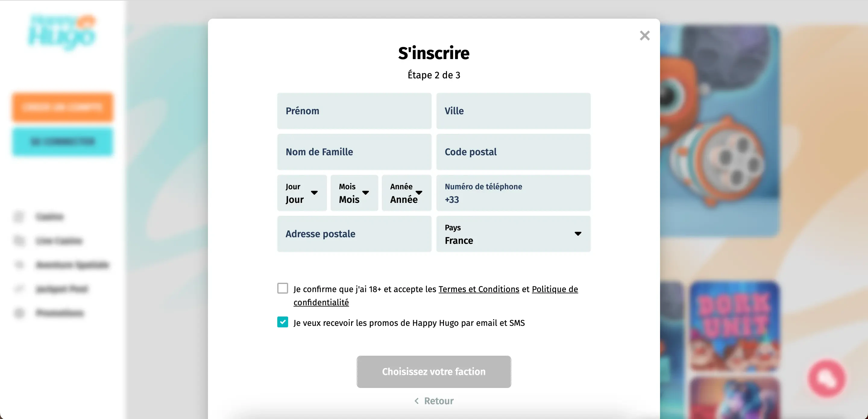Select the Numéro de téléphone field

point(513,193)
